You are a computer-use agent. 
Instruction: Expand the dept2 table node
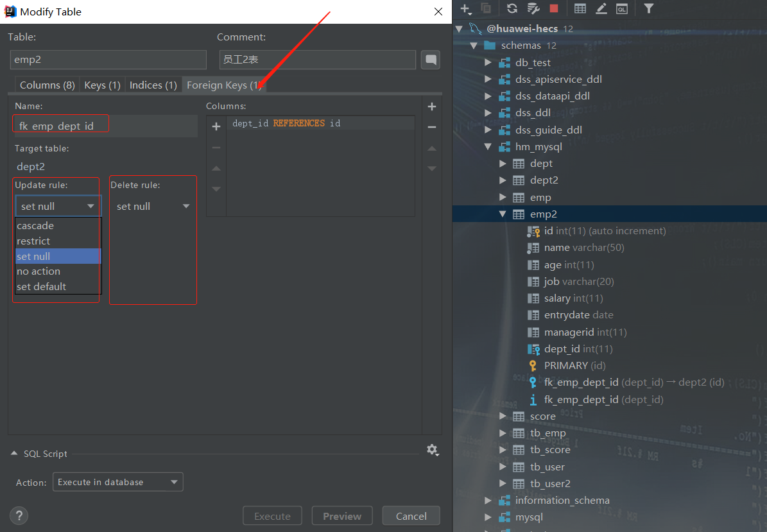click(503, 180)
